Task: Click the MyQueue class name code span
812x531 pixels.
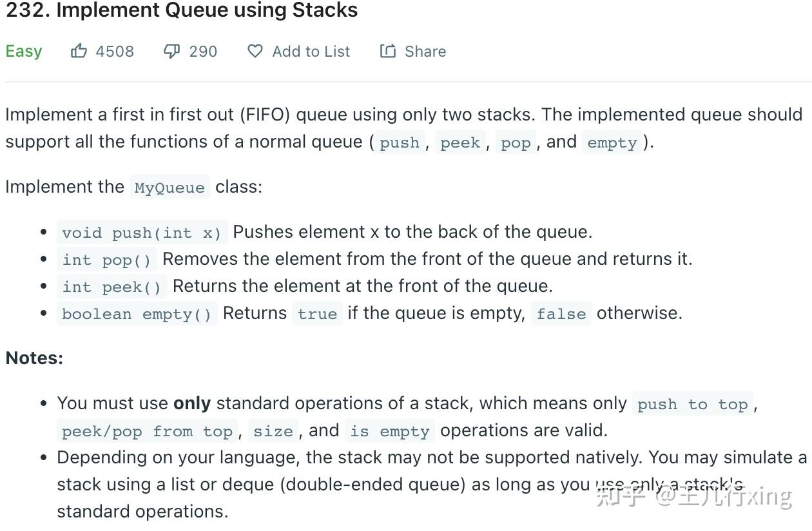Action: (x=169, y=188)
